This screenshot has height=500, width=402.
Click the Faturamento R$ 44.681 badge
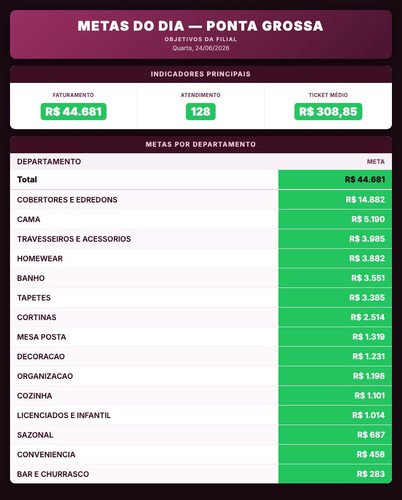73,111
